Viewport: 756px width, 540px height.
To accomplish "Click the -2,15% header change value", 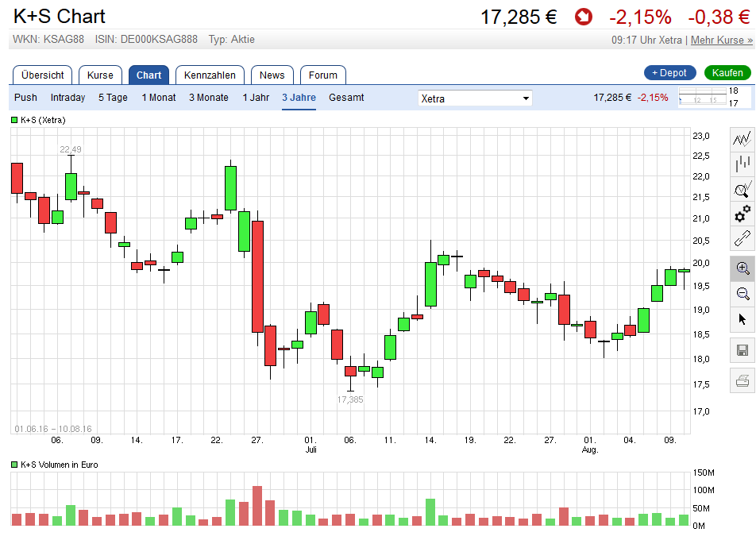I will point(640,17).
